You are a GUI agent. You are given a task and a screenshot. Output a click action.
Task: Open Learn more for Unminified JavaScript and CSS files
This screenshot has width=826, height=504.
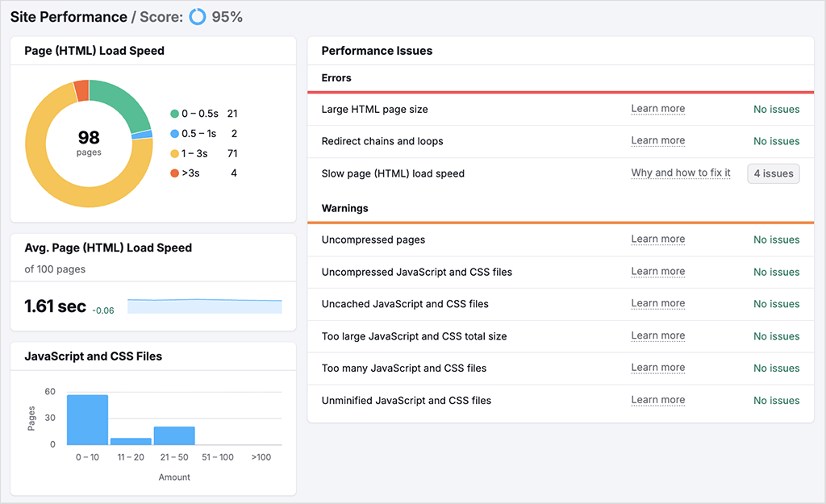658,400
